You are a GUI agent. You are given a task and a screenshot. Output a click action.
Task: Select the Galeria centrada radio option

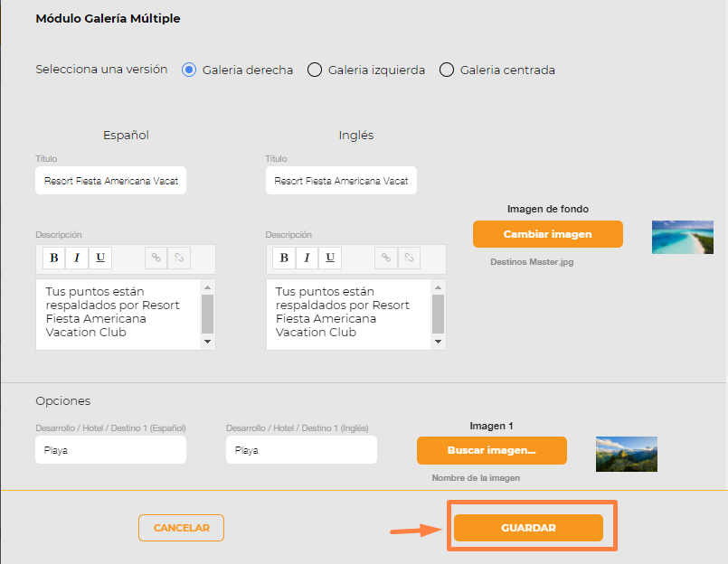point(447,70)
